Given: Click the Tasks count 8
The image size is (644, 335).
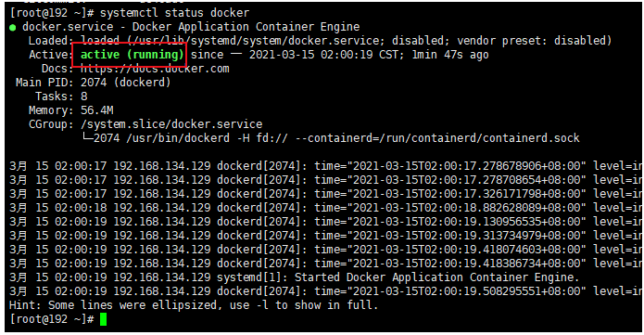Looking at the screenshot, I should [83, 97].
